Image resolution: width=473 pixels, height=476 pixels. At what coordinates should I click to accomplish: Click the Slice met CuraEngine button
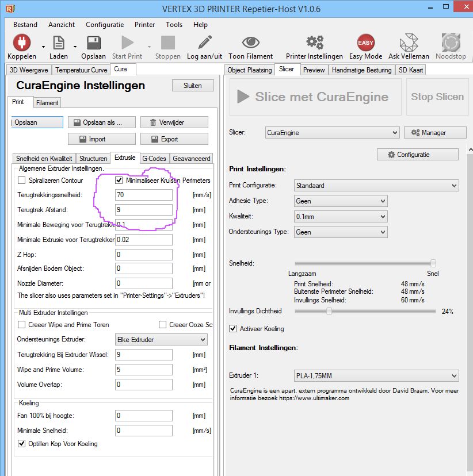315,97
